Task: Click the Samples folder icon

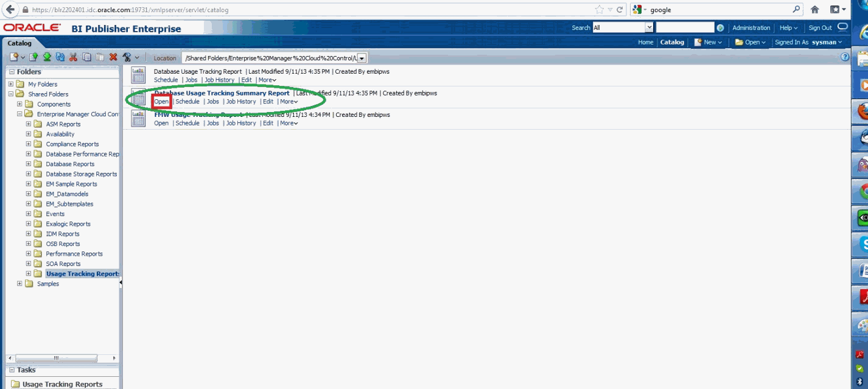Action: [29, 284]
